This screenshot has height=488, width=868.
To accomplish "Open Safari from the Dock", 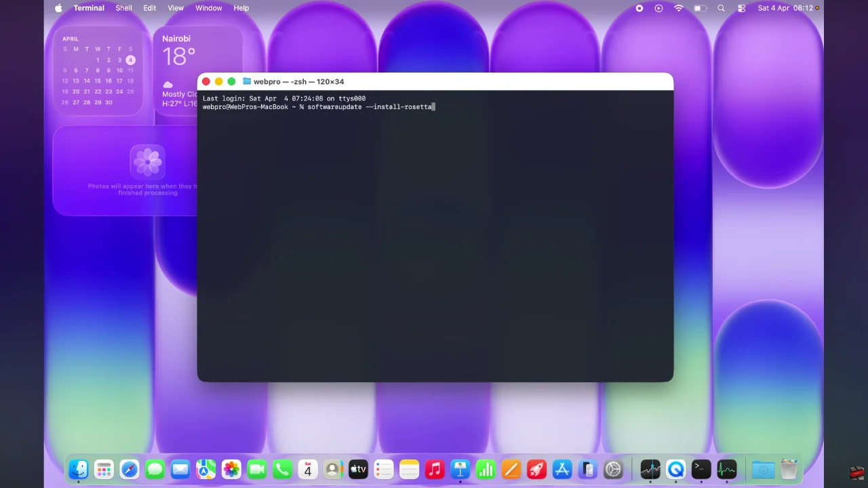I will pyautogui.click(x=129, y=468).
